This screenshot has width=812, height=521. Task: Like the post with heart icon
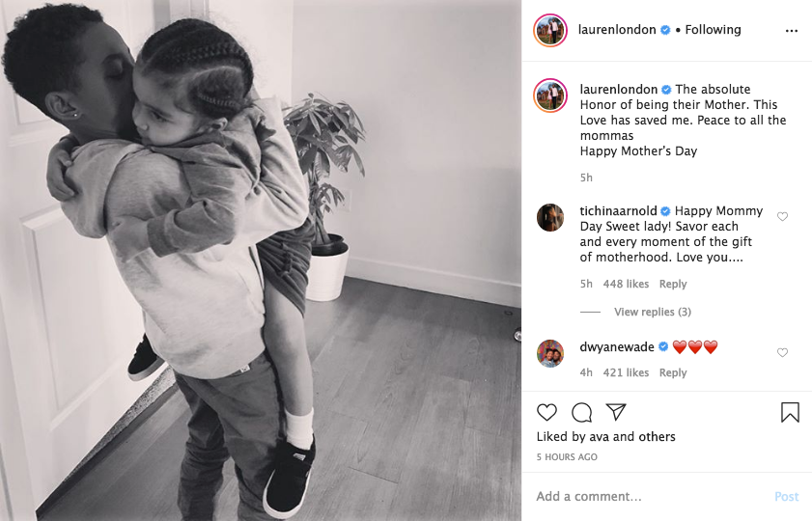click(x=546, y=412)
